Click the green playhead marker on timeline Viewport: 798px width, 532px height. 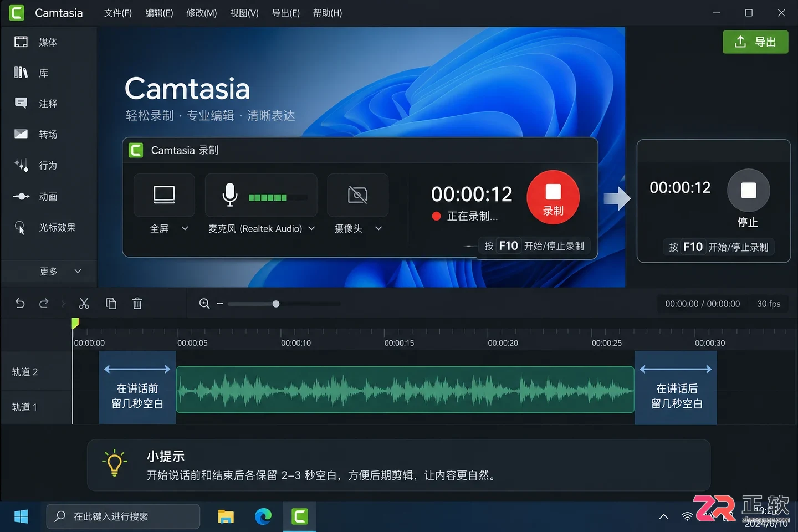[75, 323]
